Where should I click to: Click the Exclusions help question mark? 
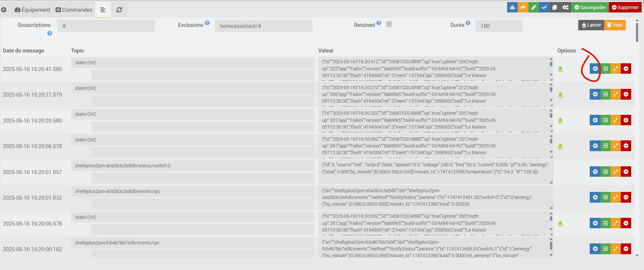pyautogui.click(x=207, y=23)
